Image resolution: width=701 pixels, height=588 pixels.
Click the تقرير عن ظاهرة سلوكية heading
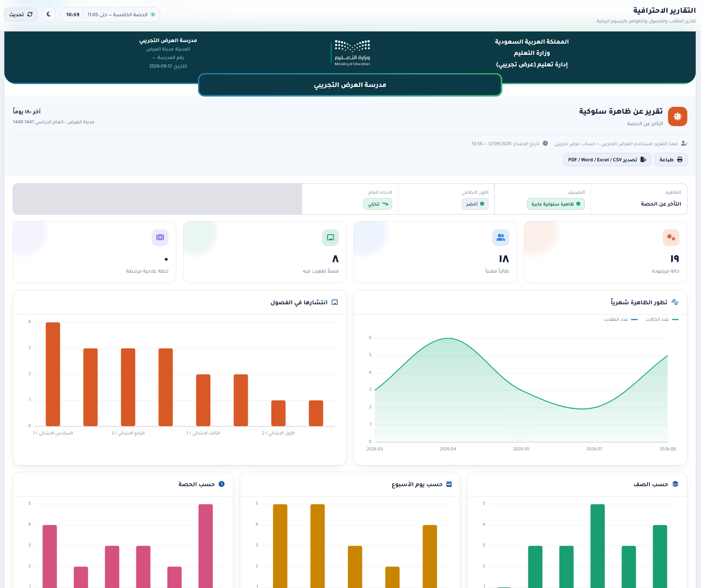(621, 111)
